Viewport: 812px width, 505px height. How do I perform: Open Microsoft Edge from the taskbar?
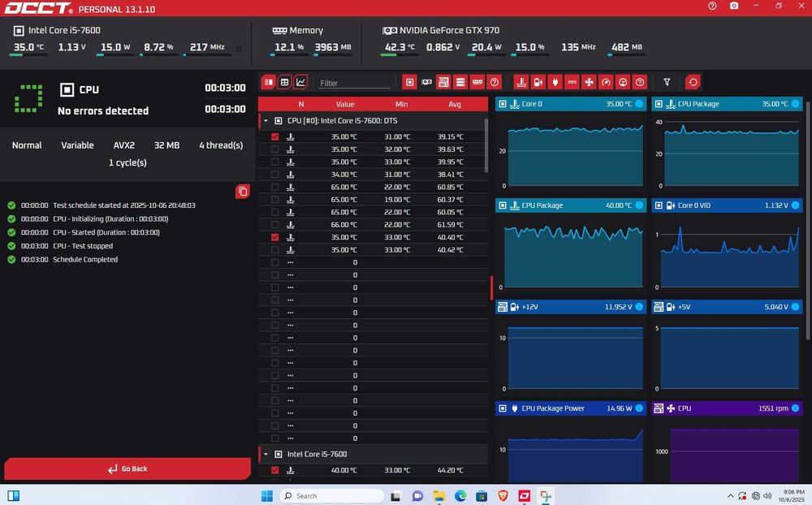(x=460, y=496)
